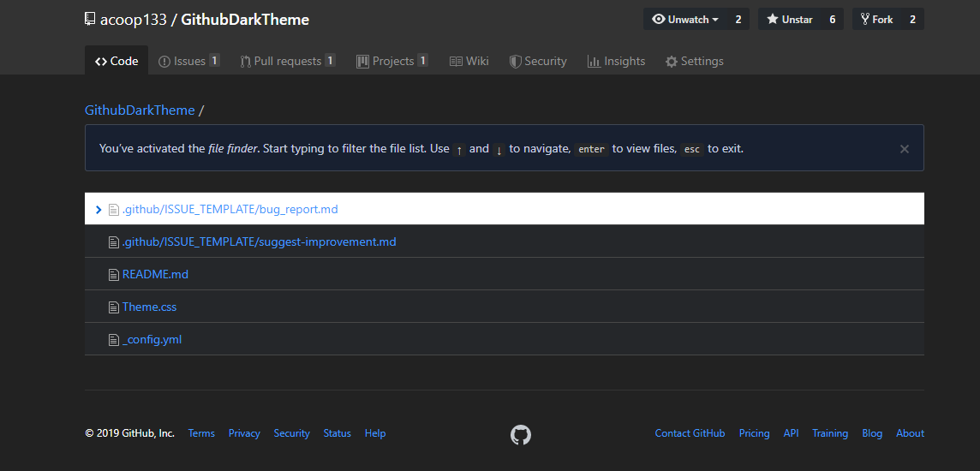The image size is (980, 471).
Task: Open the Unwatch notifications dropdown
Action: [x=685, y=20]
